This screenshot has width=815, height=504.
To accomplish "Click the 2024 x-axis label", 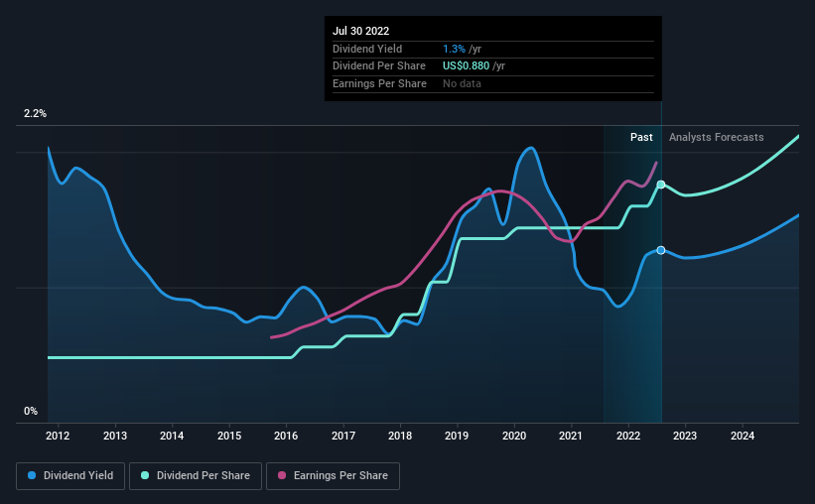I will click(x=743, y=436).
